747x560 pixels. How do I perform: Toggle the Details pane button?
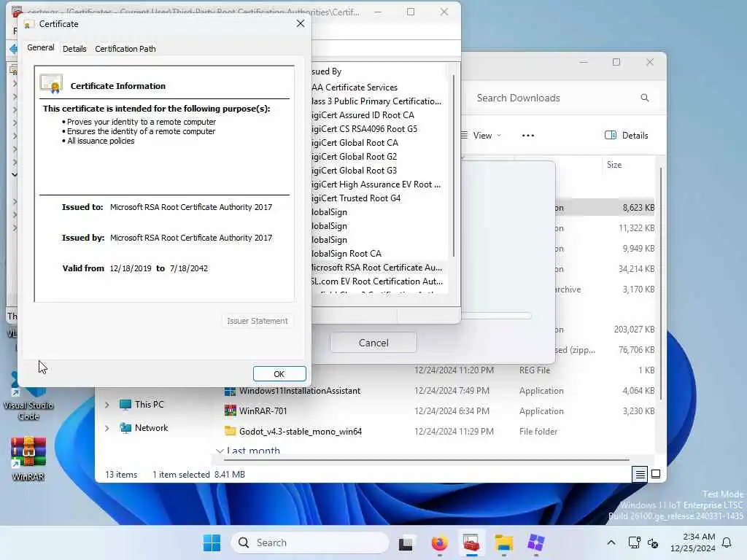point(627,135)
